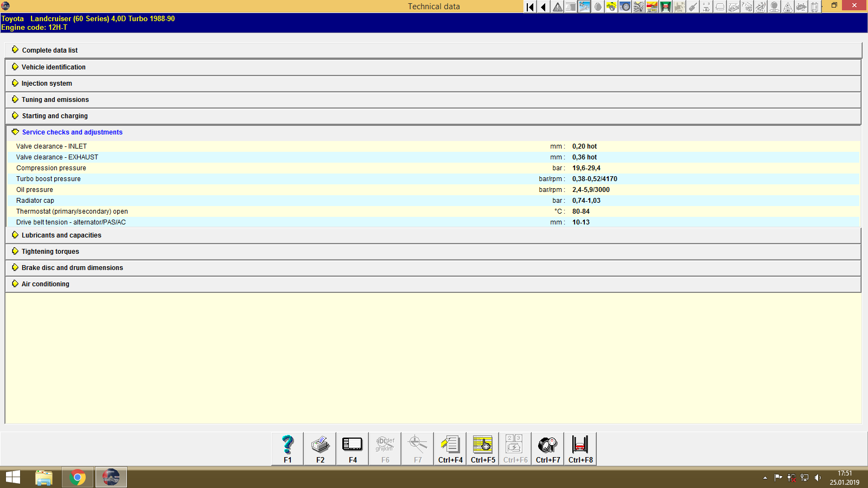Click the first-page navigation arrow icon
Screen dimensions: 868x488
coord(529,7)
